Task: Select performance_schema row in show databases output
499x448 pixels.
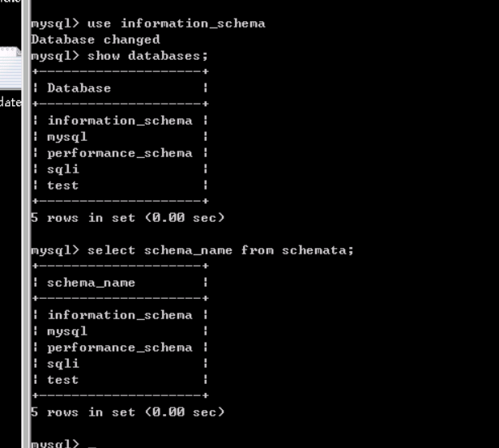Action: coord(120,153)
